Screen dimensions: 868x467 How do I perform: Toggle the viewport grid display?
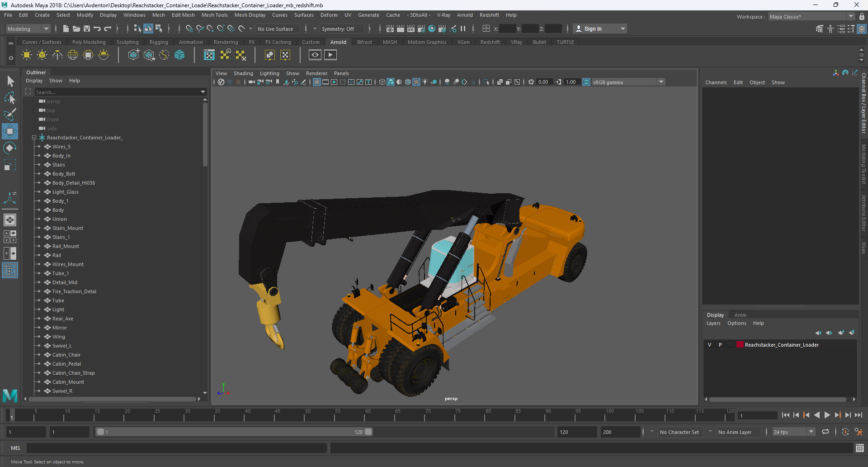pos(317,82)
